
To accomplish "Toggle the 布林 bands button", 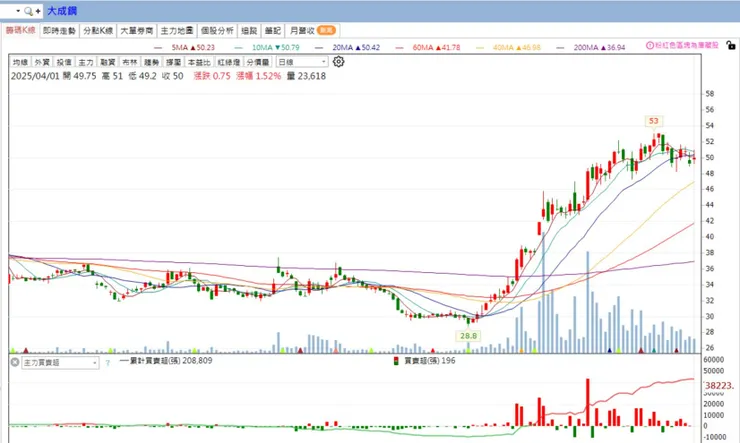I will 129,62.
